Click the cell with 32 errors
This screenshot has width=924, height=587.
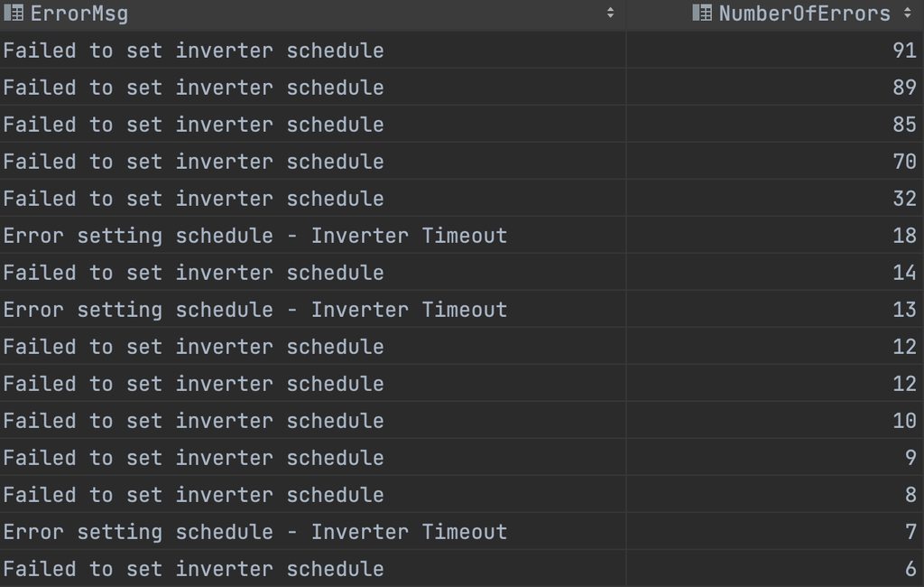coord(903,199)
